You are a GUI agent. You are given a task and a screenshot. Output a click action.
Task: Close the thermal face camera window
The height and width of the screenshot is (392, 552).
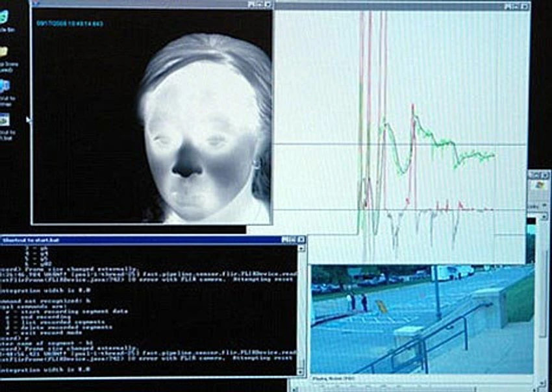[268, 5]
